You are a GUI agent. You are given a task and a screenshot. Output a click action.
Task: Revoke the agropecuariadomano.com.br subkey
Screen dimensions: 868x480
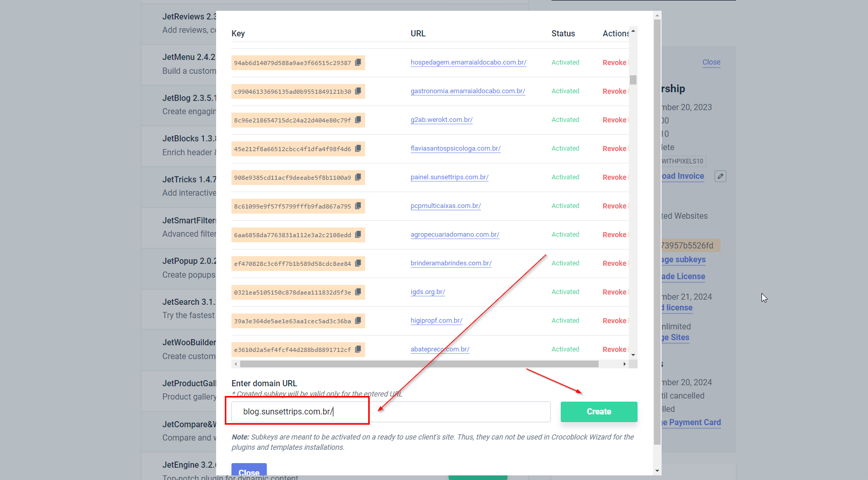pyautogui.click(x=614, y=235)
